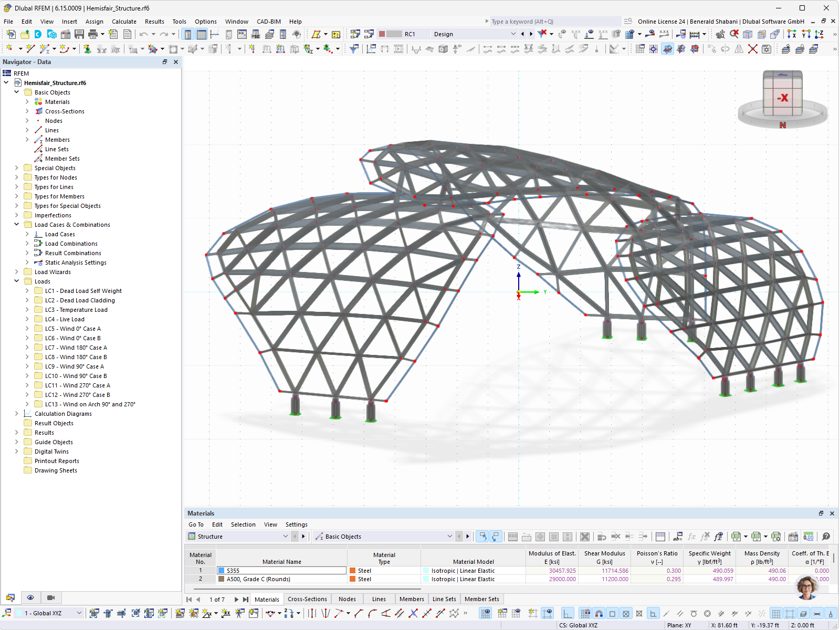Viewport: 840px width, 630px height.
Task: Click the RC1 red color swatch
Action: coord(382,34)
